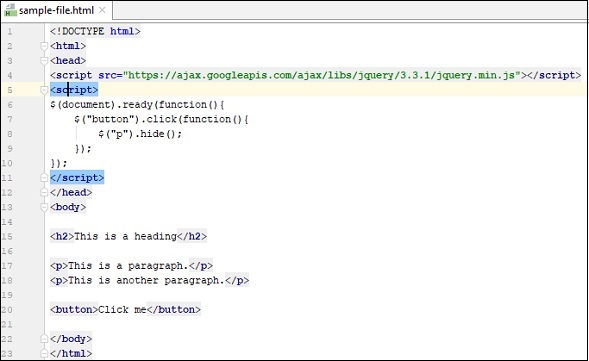Click the HTML file icon on the tab

[10, 10]
